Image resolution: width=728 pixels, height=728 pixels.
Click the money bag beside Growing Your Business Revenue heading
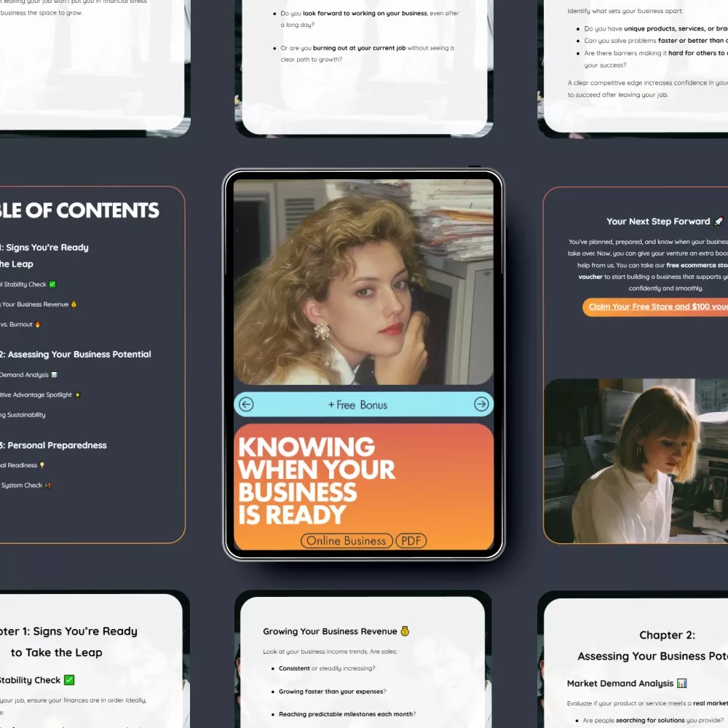coord(405,631)
